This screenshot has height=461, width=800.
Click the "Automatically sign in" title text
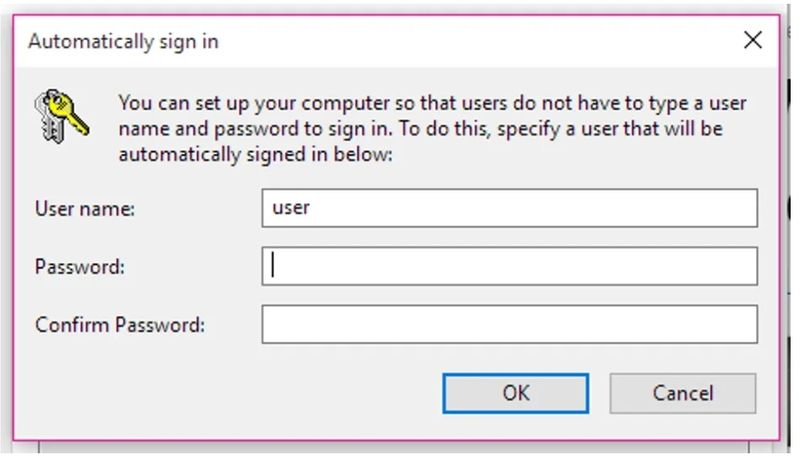(x=123, y=42)
